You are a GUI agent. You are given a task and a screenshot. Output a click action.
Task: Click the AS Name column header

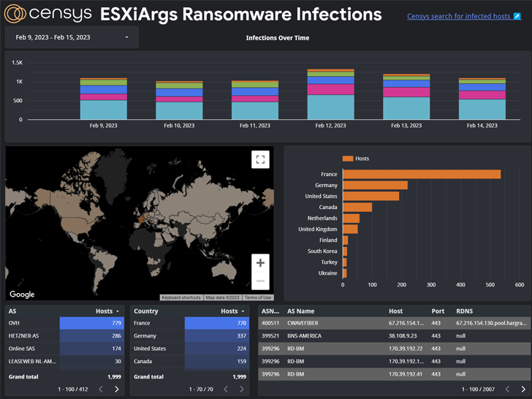pos(300,311)
